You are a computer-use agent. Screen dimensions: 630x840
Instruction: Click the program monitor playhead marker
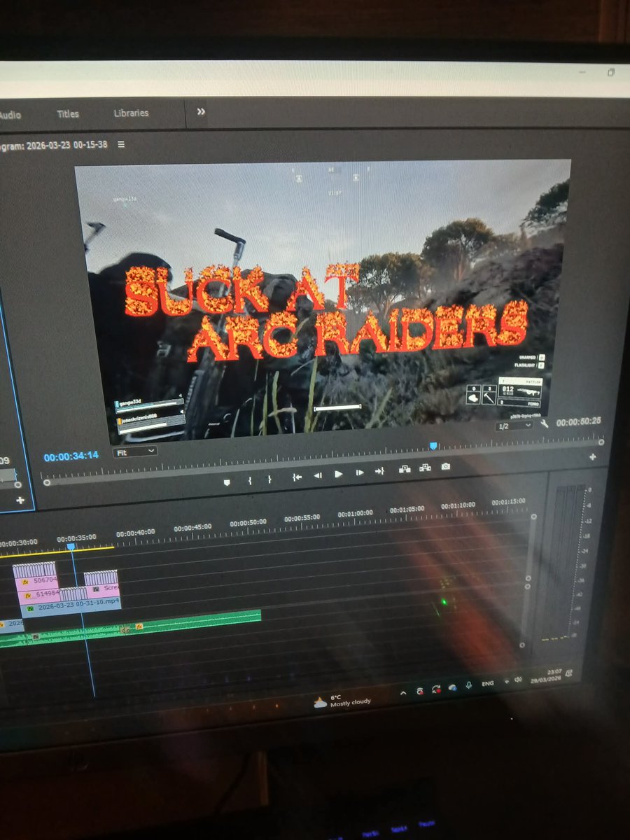coord(433,446)
